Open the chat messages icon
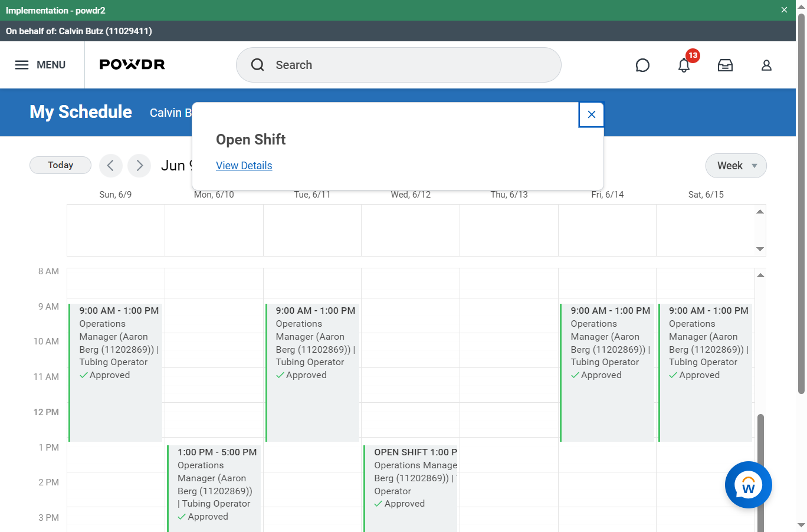This screenshot has height=532, width=807. [x=642, y=65]
